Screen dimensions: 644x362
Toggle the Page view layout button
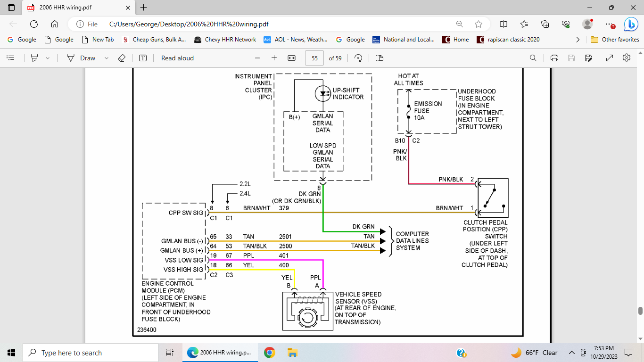tap(380, 58)
